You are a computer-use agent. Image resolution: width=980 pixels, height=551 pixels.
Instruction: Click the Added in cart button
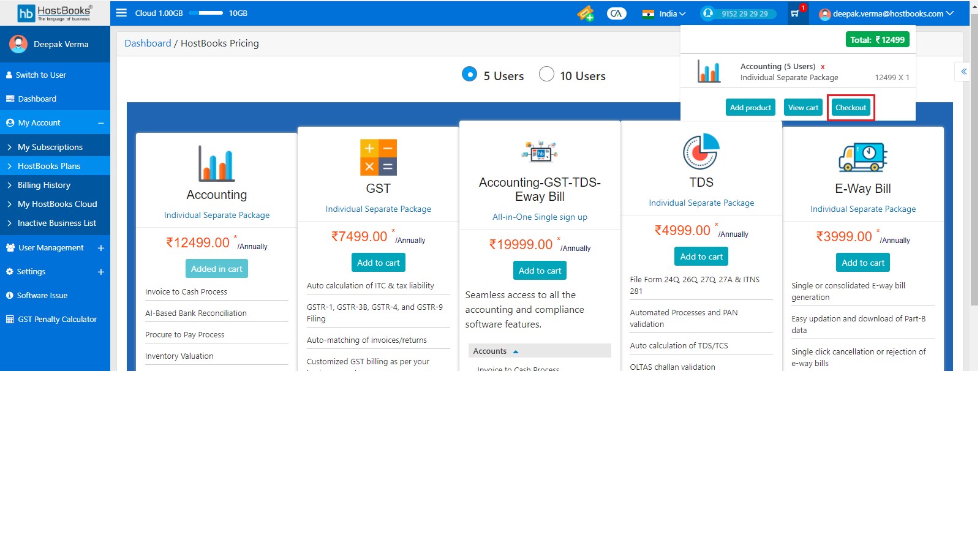coord(216,269)
